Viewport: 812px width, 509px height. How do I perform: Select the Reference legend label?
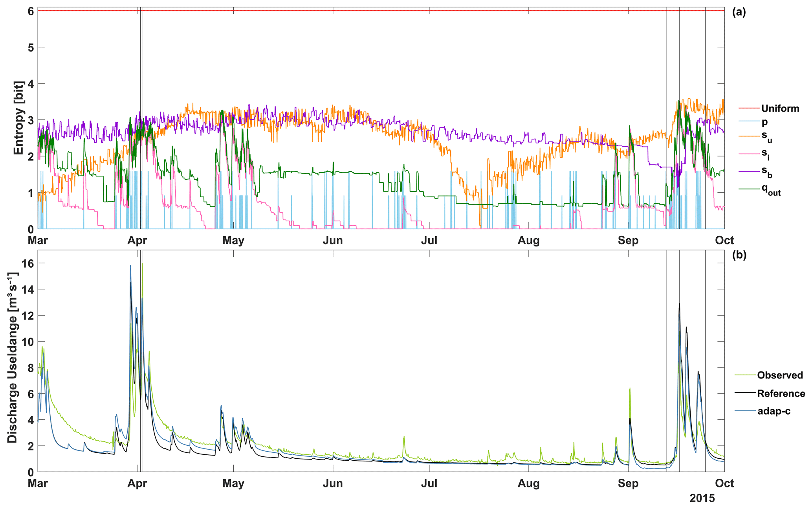click(x=781, y=393)
